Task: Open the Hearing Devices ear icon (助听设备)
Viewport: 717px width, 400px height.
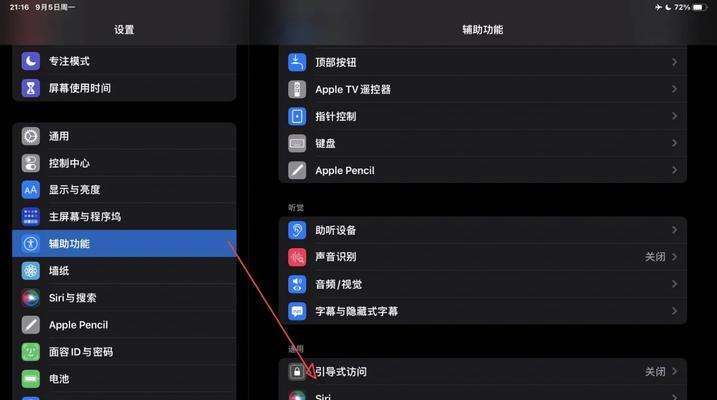Action: tap(297, 230)
